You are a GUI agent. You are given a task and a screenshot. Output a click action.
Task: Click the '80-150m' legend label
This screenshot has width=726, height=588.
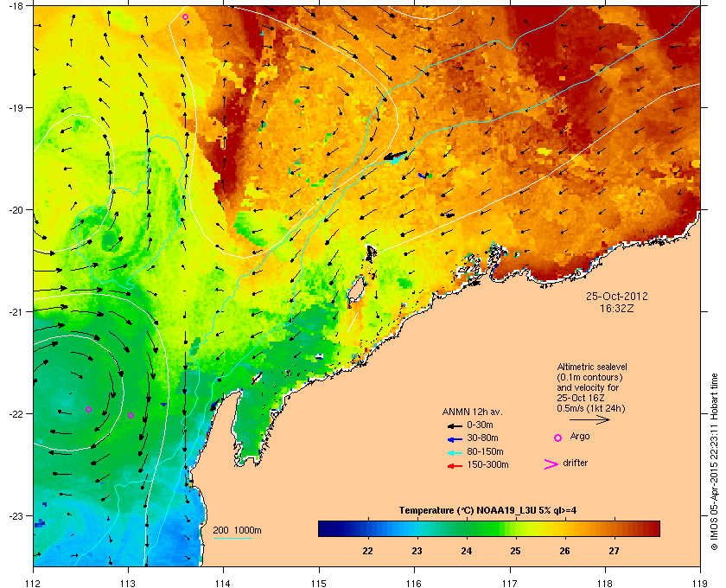[485, 451]
